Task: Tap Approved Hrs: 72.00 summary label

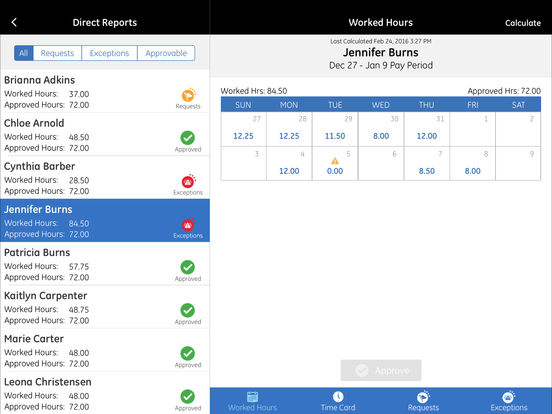Action: (504, 91)
